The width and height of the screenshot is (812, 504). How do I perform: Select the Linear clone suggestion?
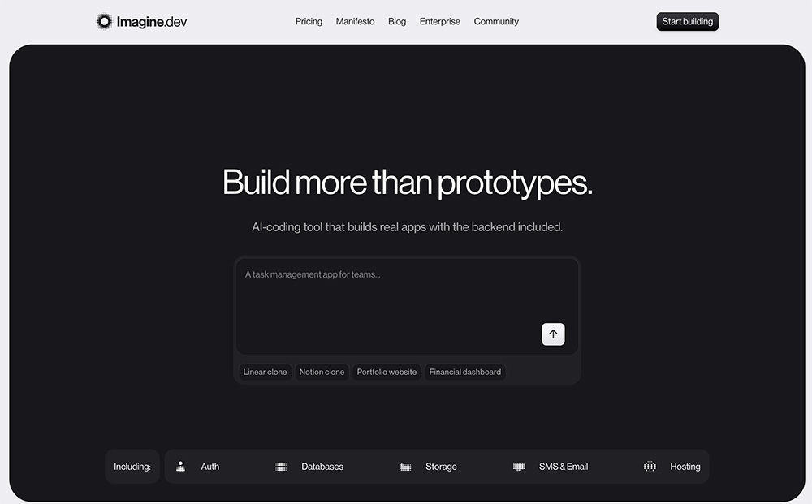click(x=265, y=372)
